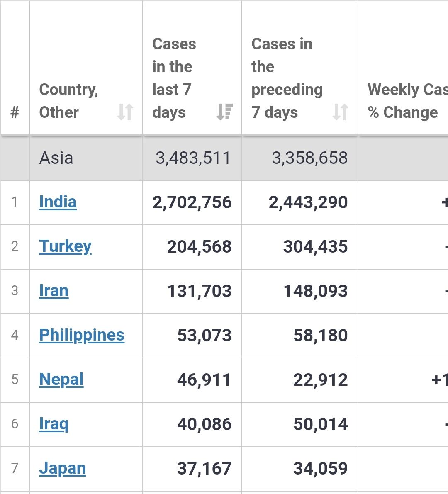Toggle sorting on Cases in preceding 7 days
Viewport: 448px width, 494px height.
point(340,112)
